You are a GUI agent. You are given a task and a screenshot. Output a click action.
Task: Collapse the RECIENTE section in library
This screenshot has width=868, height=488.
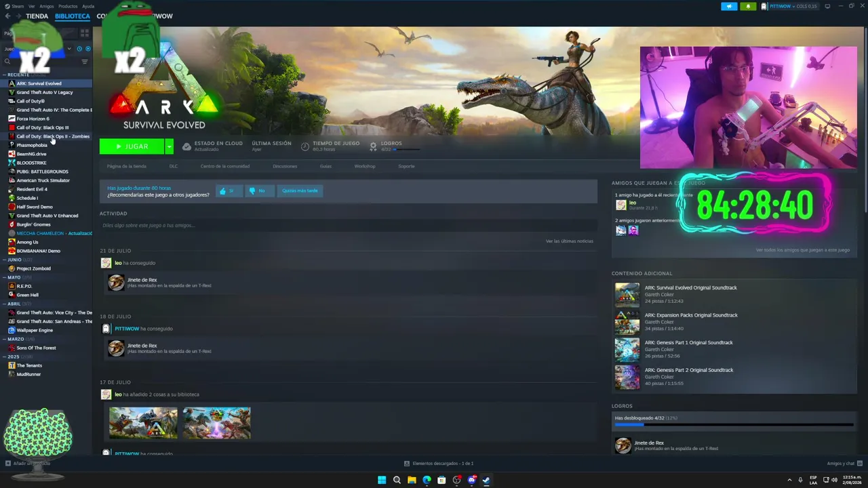pyautogui.click(x=5, y=75)
